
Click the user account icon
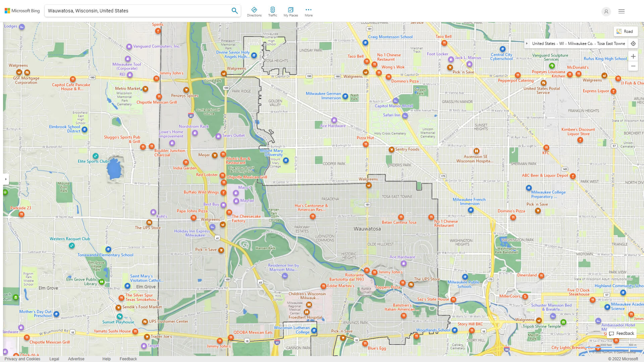point(606,11)
